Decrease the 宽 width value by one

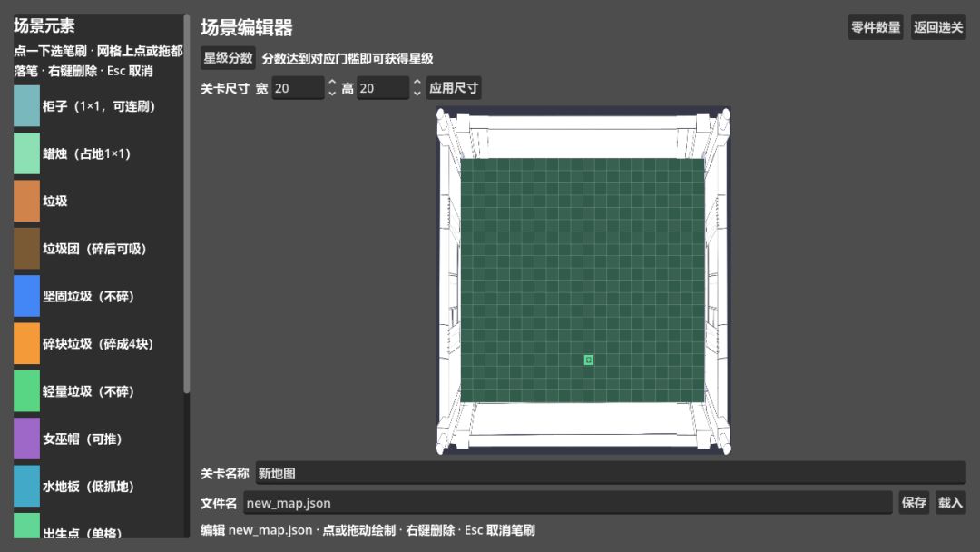332,94
